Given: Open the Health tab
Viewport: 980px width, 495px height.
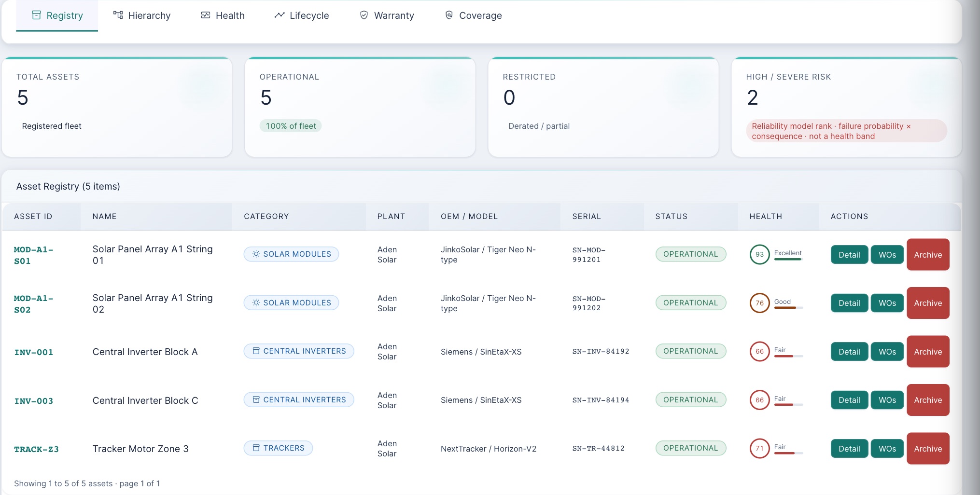Looking at the screenshot, I should click(x=223, y=15).
